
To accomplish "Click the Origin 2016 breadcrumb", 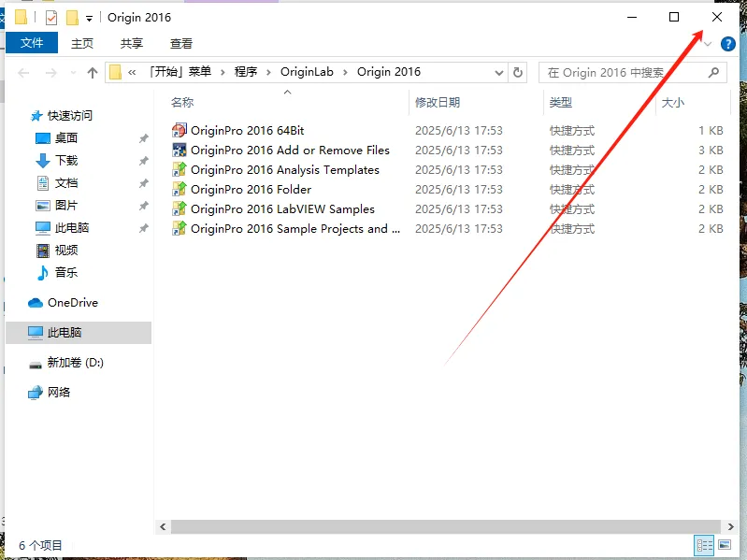I will coord(389,72).
